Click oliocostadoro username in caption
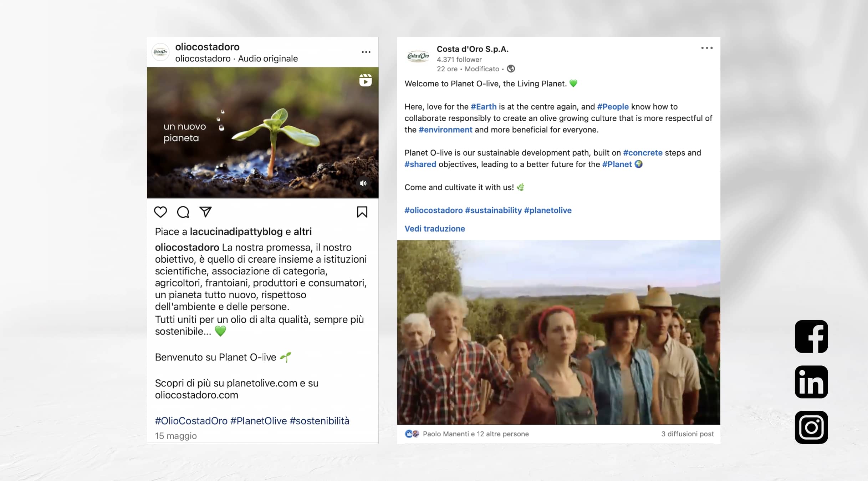Viewport: 868px width, 481px height. click(x=187, y=247)
